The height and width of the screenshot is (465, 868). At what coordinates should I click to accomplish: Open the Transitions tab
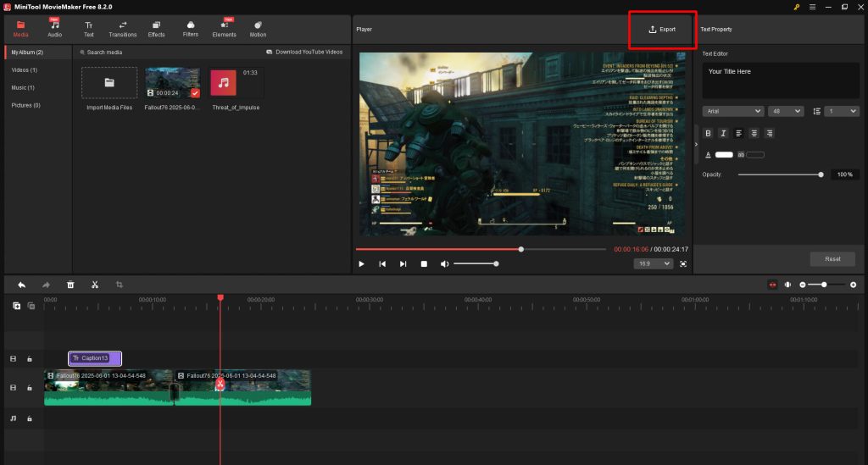point(122,29)
